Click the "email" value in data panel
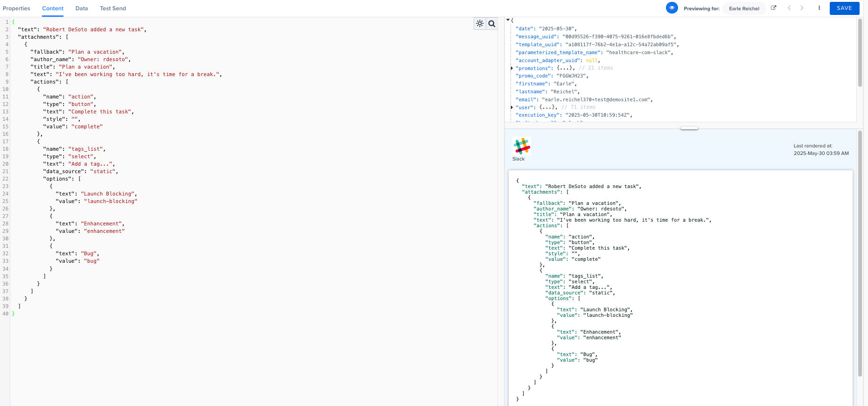Viewport: 868px width, 406px height. 596,99
